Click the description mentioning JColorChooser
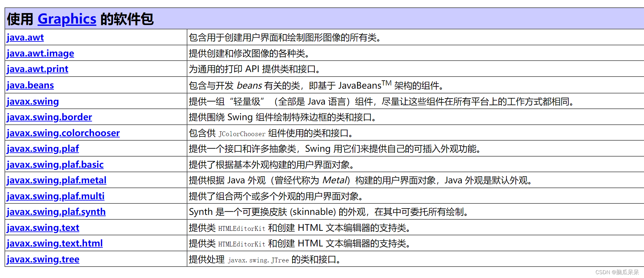This screenshot has width=644, height=278. (271, 133)
